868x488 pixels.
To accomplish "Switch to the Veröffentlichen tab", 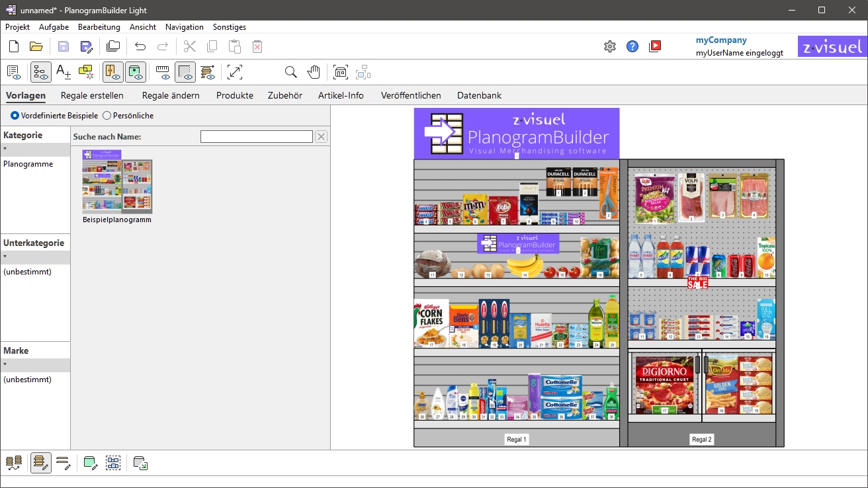I will tap(411, 95).
